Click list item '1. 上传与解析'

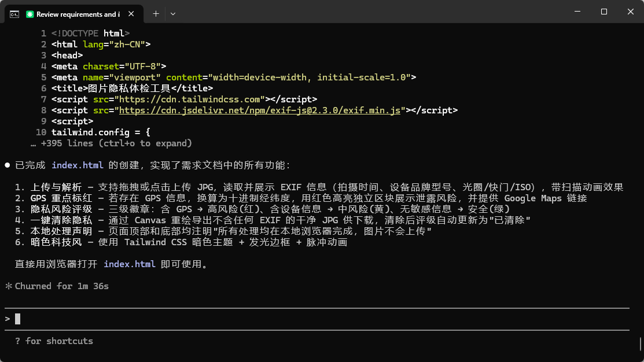tap(49, 187)
